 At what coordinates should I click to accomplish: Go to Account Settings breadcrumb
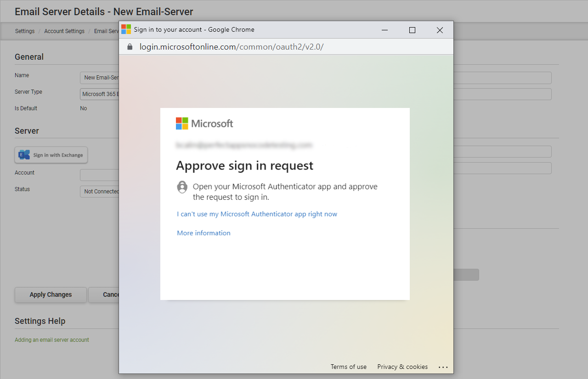64,31
